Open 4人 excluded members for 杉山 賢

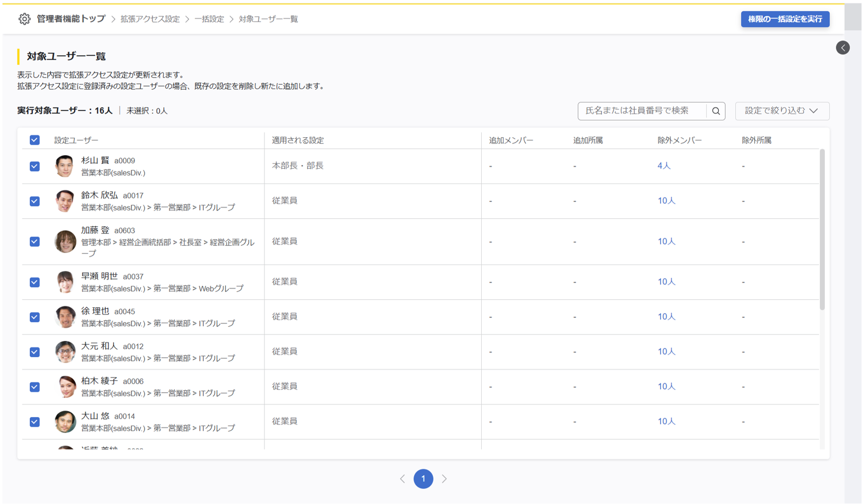[664, 166]
